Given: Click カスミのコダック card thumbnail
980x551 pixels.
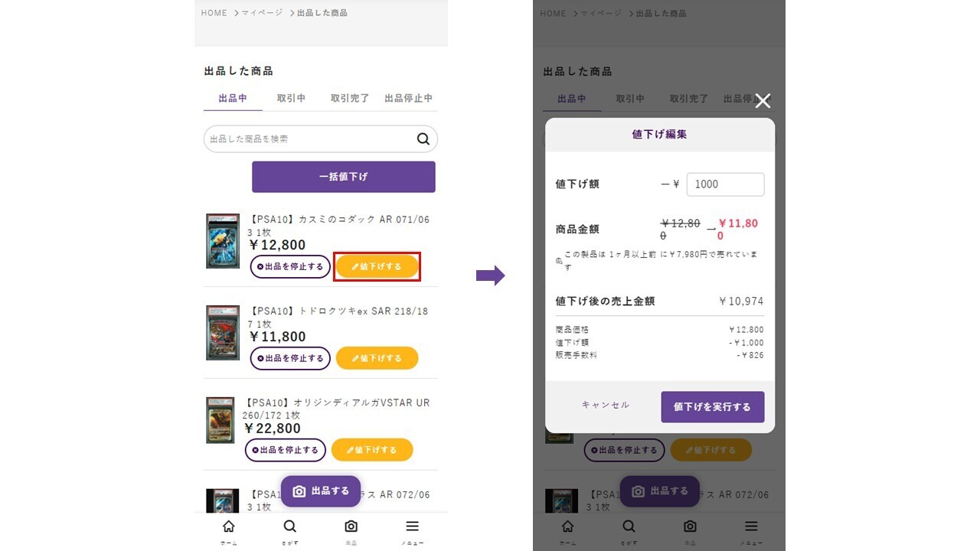Looking at the screenshot, I should 223,241.
